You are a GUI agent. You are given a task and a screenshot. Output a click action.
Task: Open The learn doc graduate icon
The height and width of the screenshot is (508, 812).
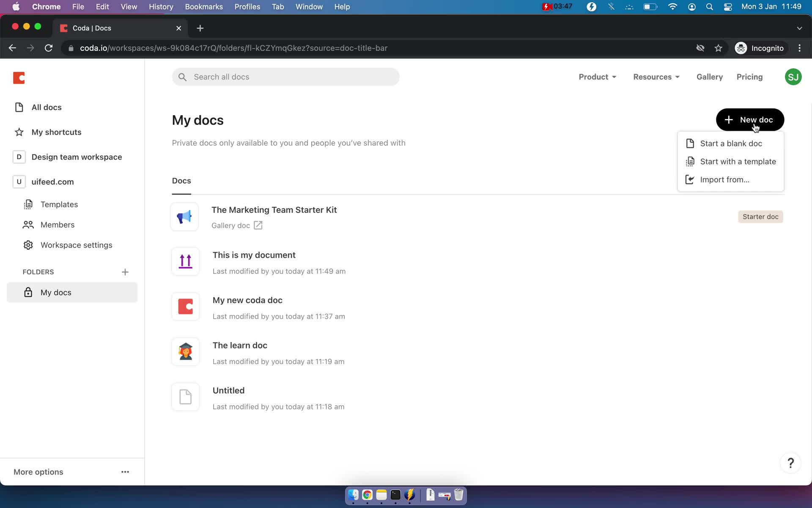tap(185, 352)
